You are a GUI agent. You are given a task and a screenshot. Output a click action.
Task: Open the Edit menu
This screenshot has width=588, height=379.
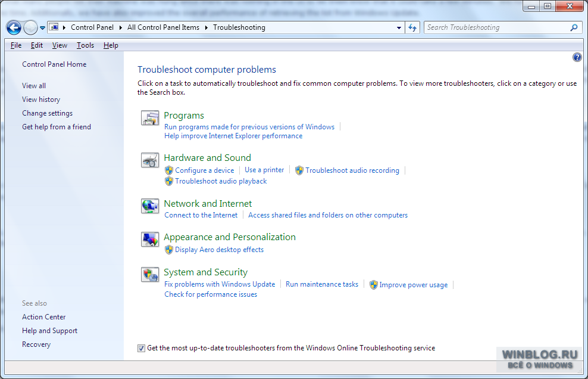point(37,45)
